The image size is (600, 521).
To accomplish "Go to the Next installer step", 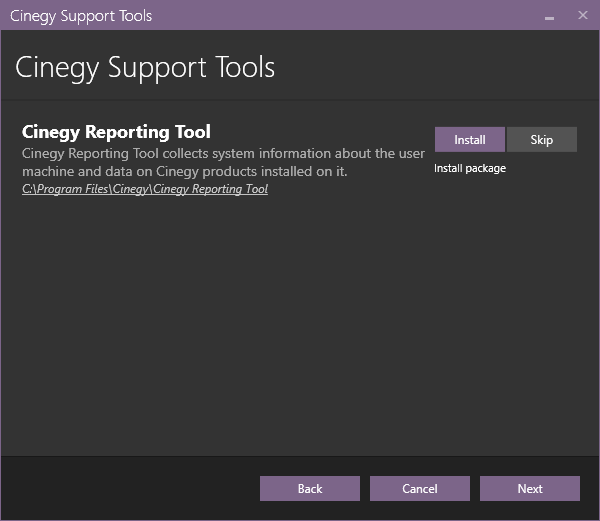I will tap(530, 488).
